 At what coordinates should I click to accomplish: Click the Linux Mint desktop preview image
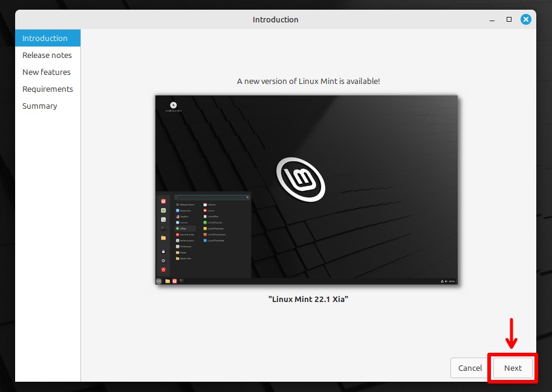307,190
